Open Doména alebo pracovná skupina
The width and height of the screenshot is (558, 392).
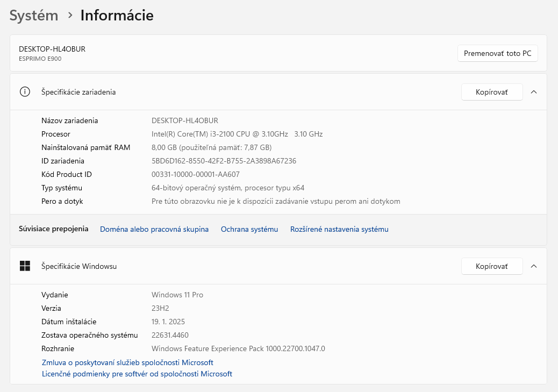154,229
